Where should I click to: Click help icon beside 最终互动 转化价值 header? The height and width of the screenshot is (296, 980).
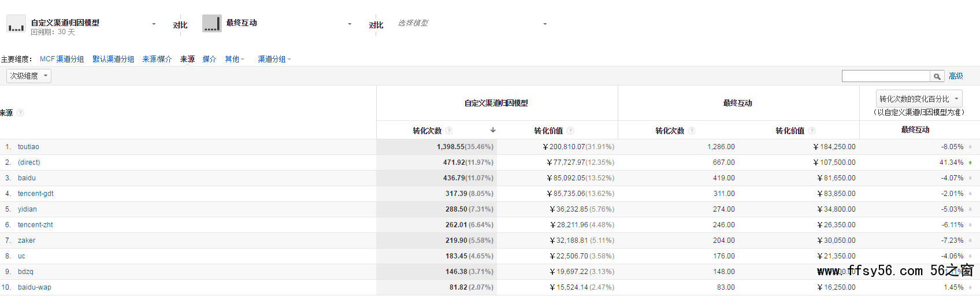[812, 131]
